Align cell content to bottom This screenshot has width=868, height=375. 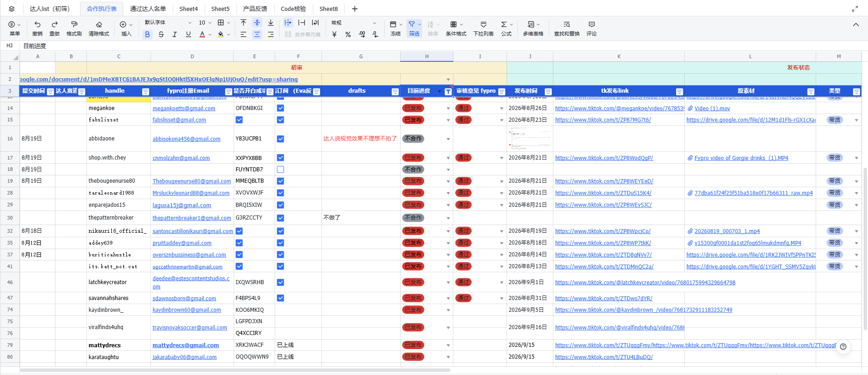(x=271, y=23)
